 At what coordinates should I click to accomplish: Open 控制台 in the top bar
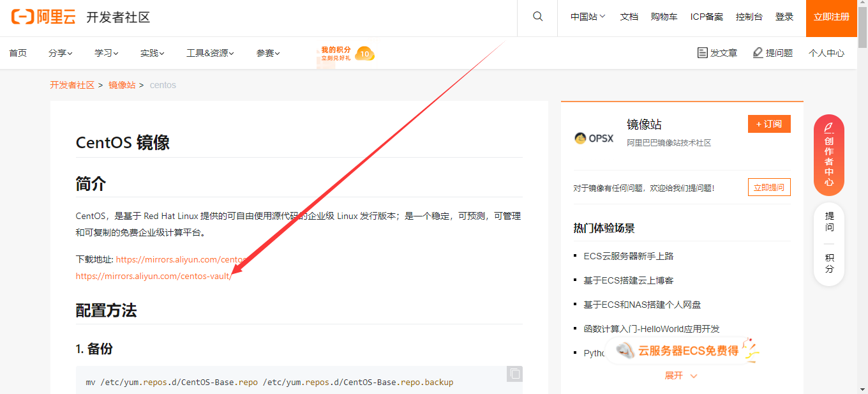pos(749,17)
